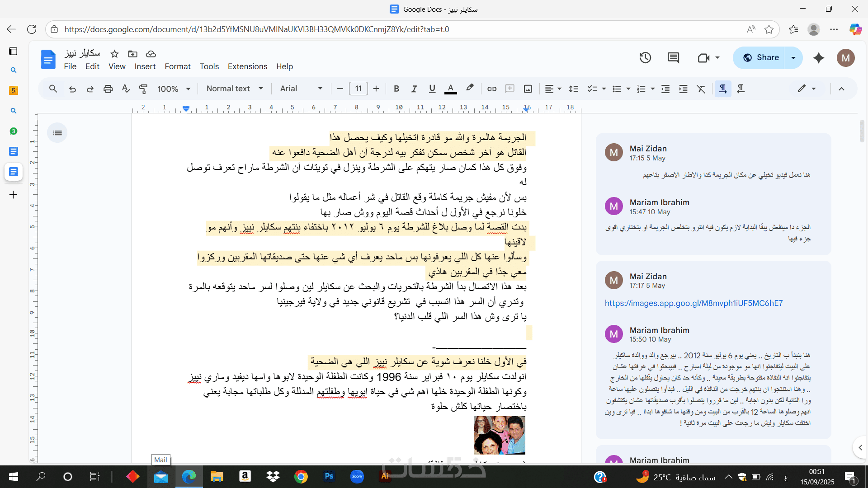Image resolution: width=868 pixels, height=488 pixels.
Task: Open the images.app.goo.gl link in comment
Action: [x=693, y=303]
